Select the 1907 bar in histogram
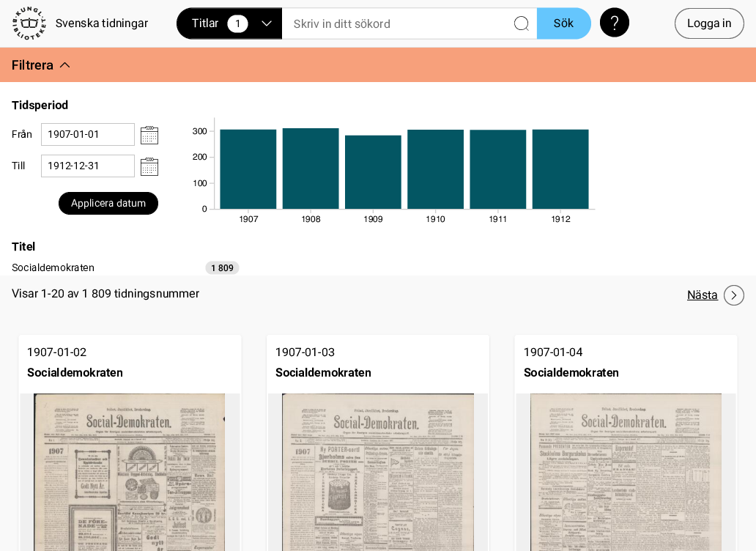The height and width of the screenshot is (551, 756). pyautogui.click(x=248, y=169)
